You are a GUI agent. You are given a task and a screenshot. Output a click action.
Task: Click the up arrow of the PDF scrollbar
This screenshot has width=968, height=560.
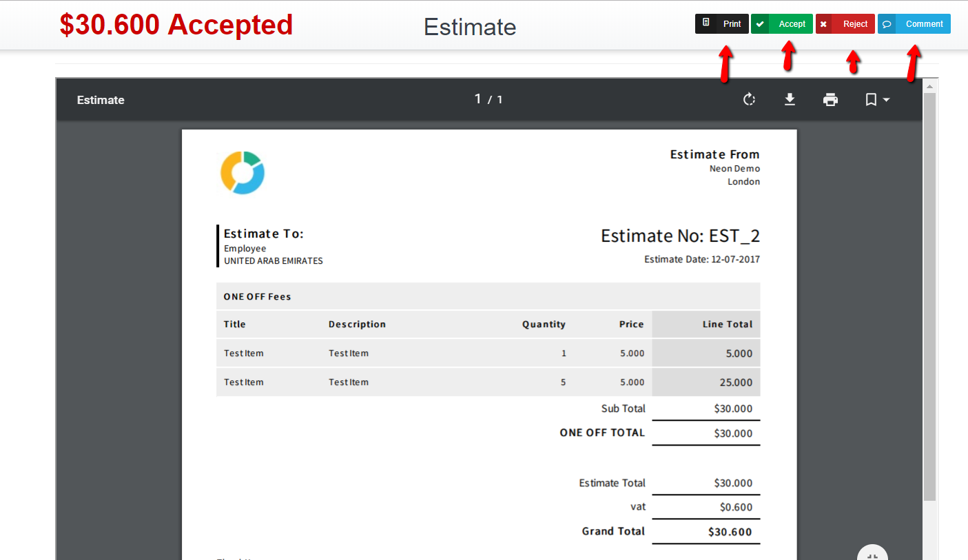coord(929,86)
